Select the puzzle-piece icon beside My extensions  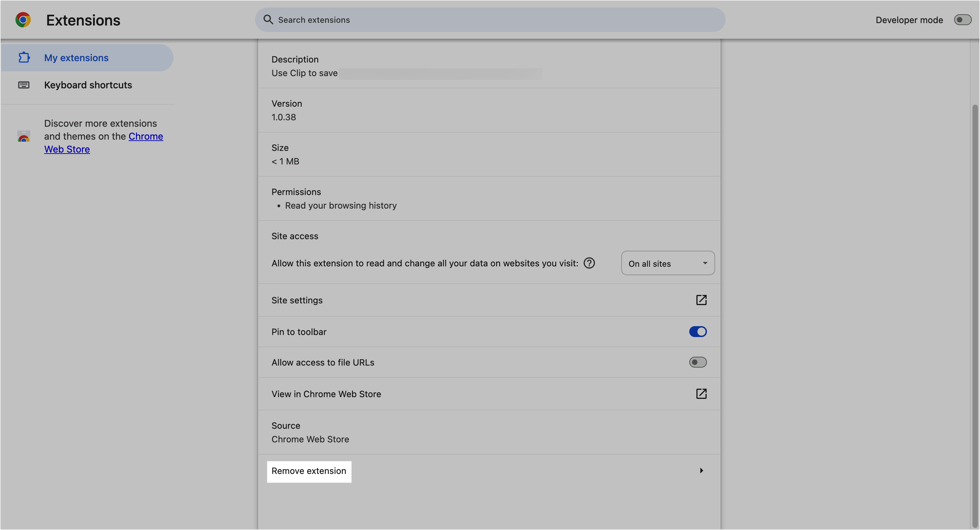click(24, 57)
